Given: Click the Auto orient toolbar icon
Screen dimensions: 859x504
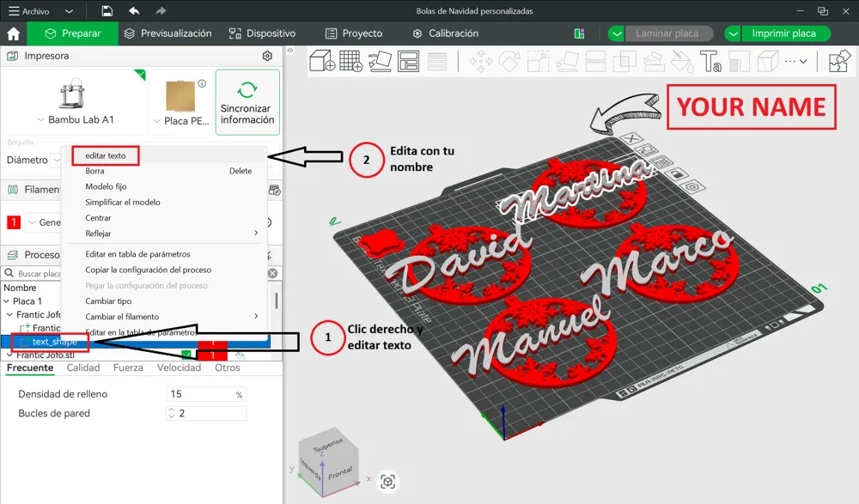Looking at the screenshot, I should pyautogui.click(x=380, y=61).
